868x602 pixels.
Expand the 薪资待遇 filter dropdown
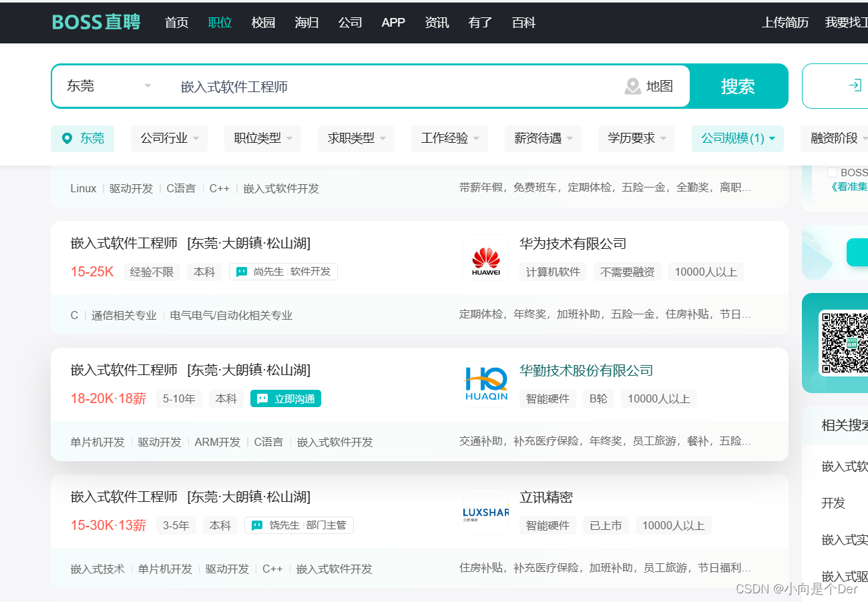click(544, 138)
